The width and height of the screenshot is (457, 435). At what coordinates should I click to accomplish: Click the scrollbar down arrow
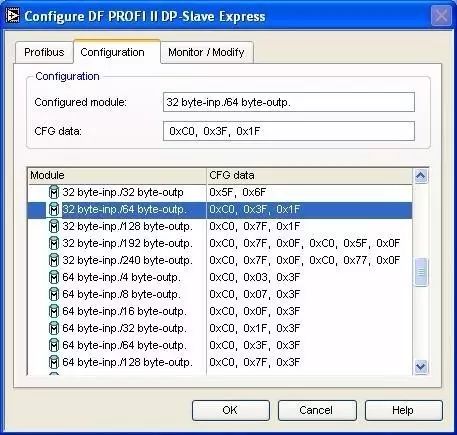click(x=421, y=367)
